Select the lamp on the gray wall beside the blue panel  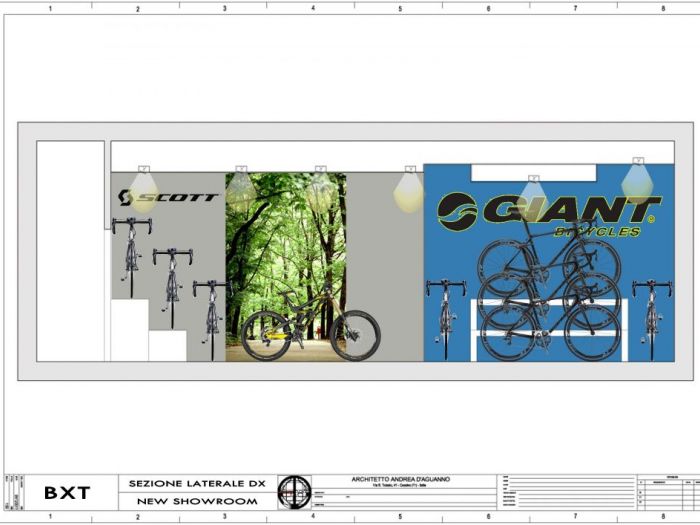pos(408,189)
